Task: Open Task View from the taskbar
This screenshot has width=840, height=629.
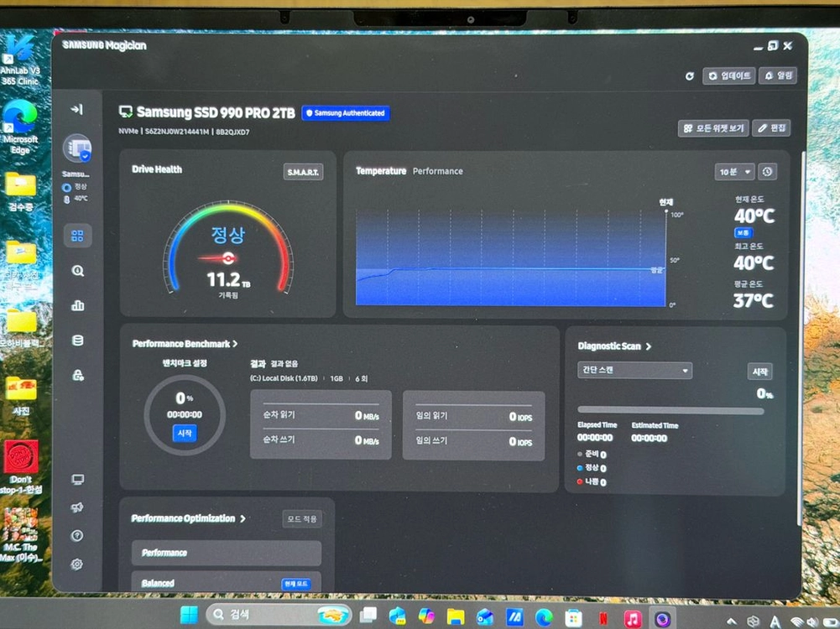Action: coord(368,615)
